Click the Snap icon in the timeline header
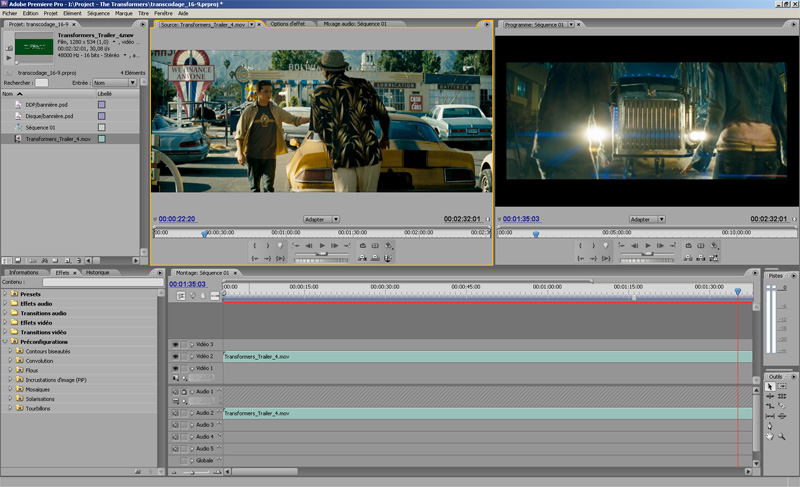800x487 pixels. pos(181,296)
